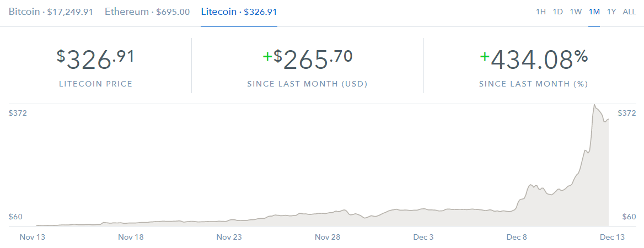644x248 pixels.
Task: Select the Dec 8 timeline marker
Action: [x=517, y=238]
